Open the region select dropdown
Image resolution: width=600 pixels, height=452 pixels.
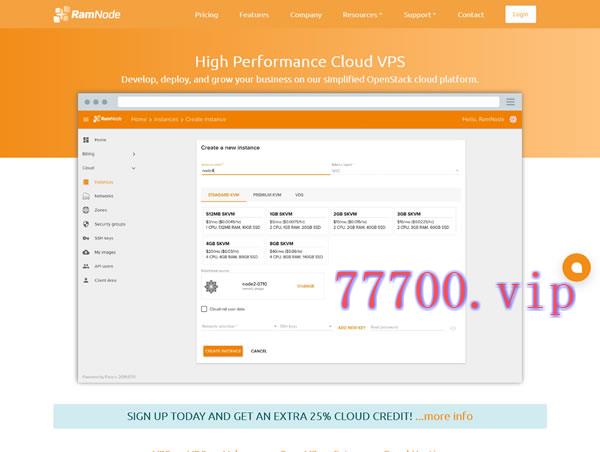tap(395, 171)
